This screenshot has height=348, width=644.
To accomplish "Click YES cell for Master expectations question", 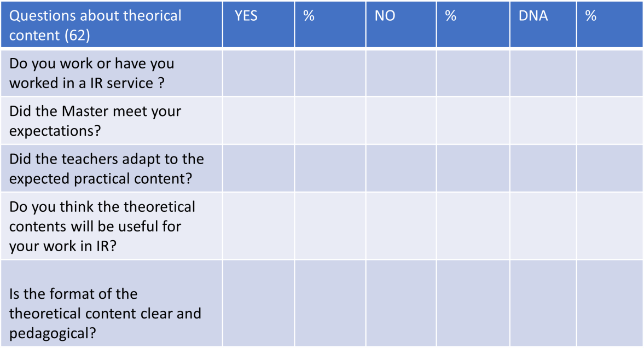I will pos(258,121).
